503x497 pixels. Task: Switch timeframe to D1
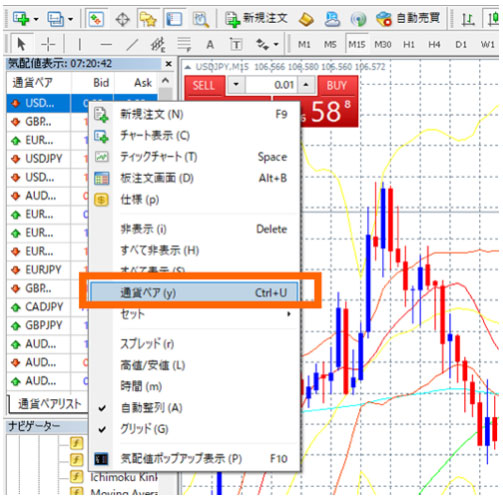(x=461, y=44)
